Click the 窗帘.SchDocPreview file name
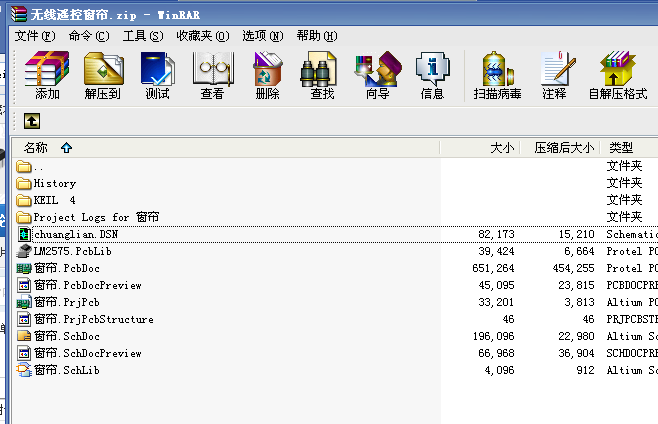 (88, 353)
